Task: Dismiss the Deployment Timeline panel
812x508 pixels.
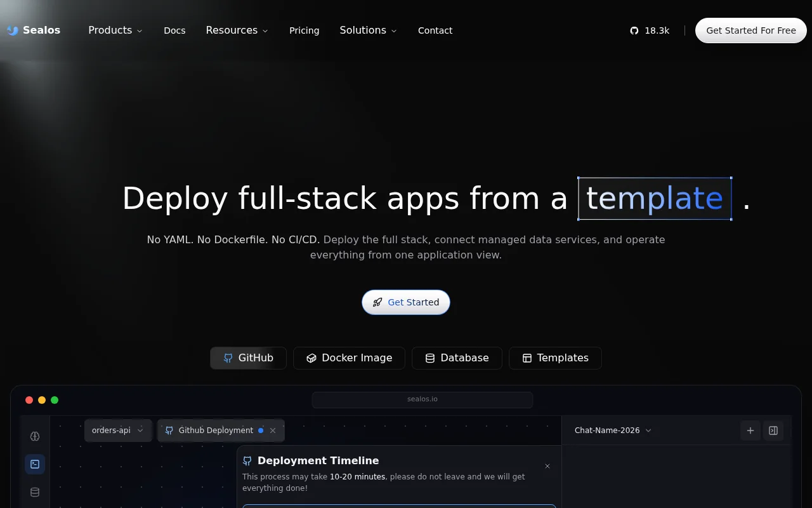Action: 547,466
